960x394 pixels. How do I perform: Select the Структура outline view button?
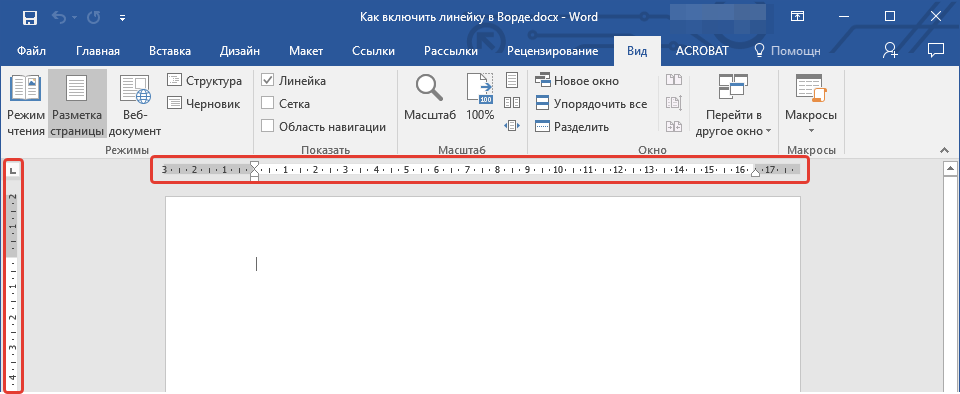click(204, 81)
